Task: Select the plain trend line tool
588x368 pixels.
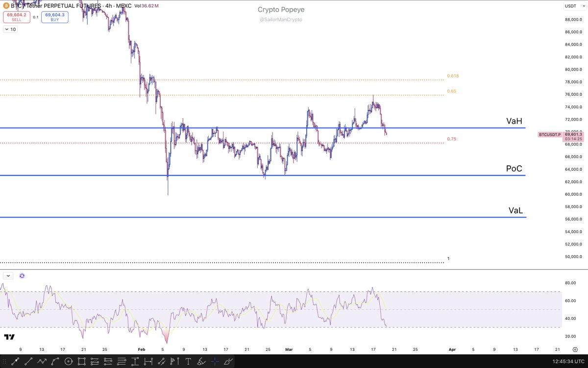Action: (28, 362)
